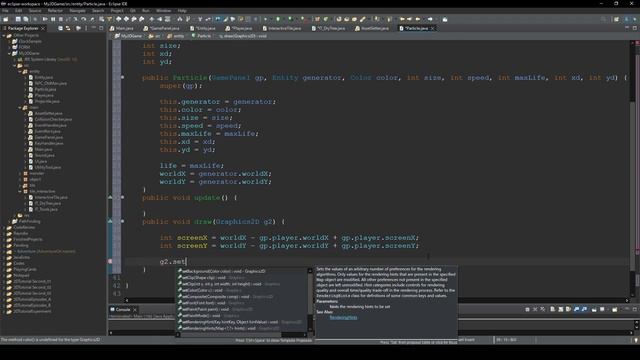Minimize the editor area
This screenshot has height=360, width=640.
[x=627, y=28]
